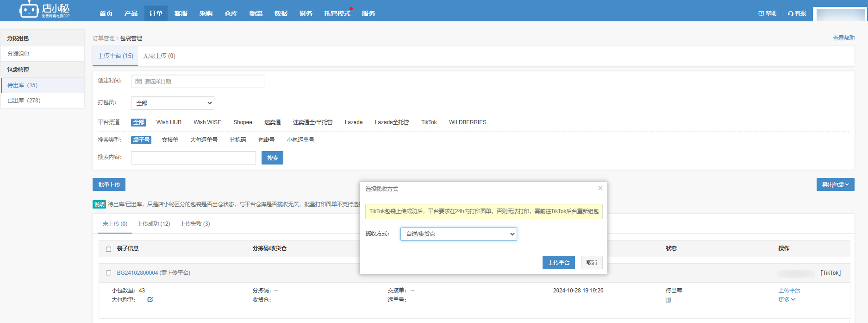Screen dimensions: 868x323
Task: Select the 未上传 (0) tab
Action: pyautogui.click(x=115, y=224)
